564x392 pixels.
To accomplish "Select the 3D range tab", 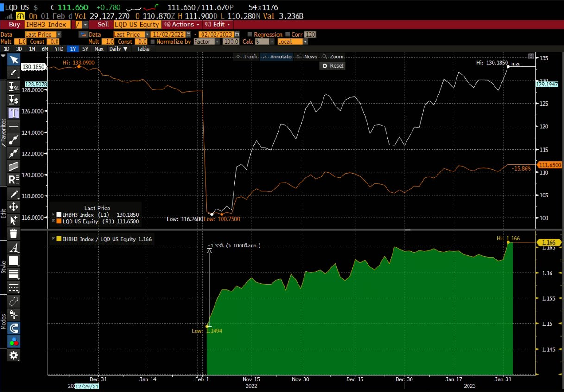I will coord(19,49).
